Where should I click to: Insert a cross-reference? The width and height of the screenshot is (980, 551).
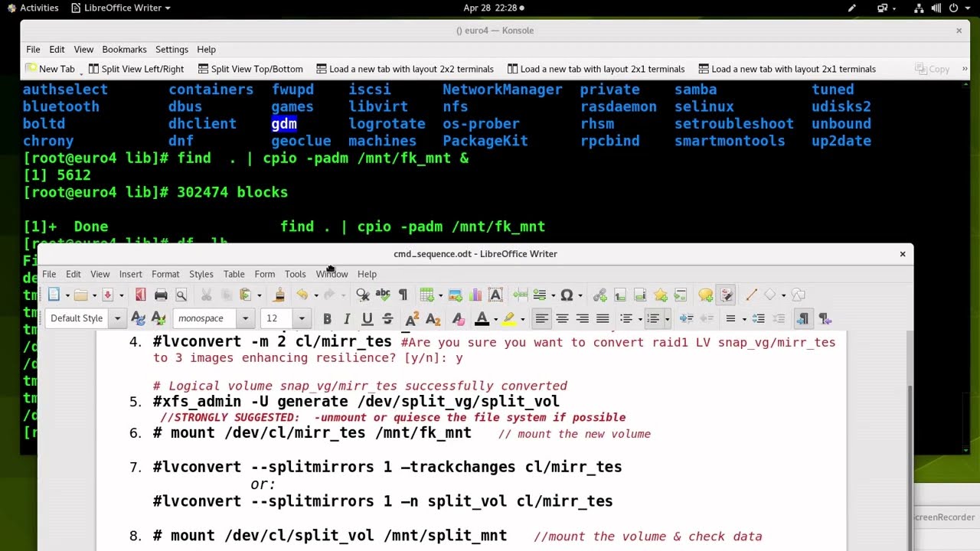(x=681, y=295)
